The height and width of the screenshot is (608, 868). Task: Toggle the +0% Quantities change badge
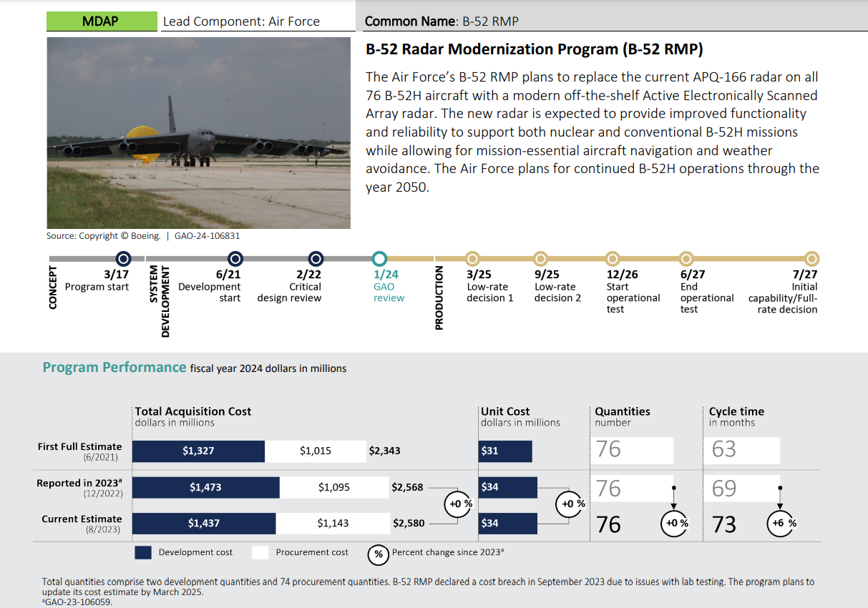coord(673,524)
